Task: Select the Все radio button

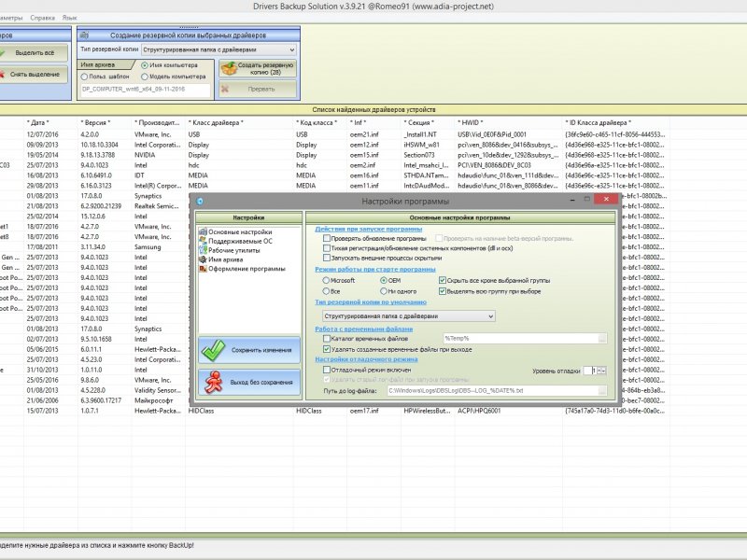Action: (326, 291)
